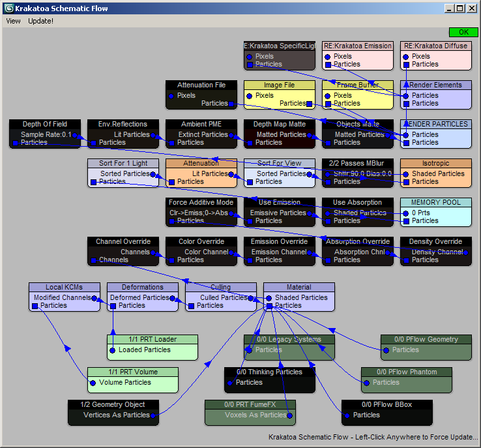Image resolution: width=481 pixels, height=448 pixels.
Task: Click Emissive Particles output socket
Action: pyautogui.click(x=309, y=213)
